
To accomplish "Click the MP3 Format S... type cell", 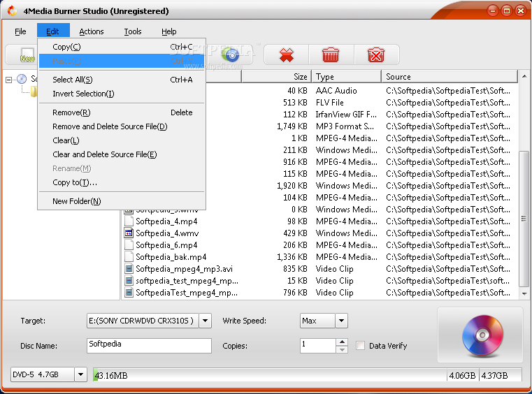I will [x=345, y=126].
